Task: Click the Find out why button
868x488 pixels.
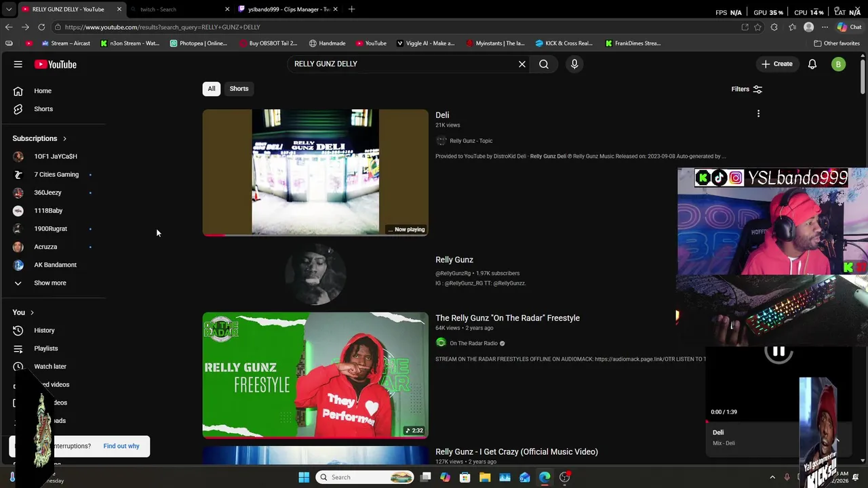Action: (x=121, y=446)
